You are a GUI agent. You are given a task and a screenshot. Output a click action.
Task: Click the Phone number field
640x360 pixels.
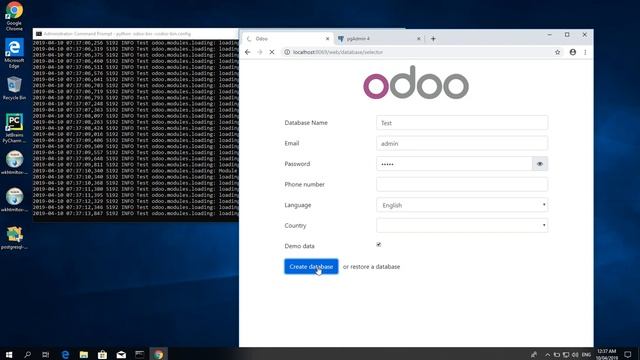462,184
